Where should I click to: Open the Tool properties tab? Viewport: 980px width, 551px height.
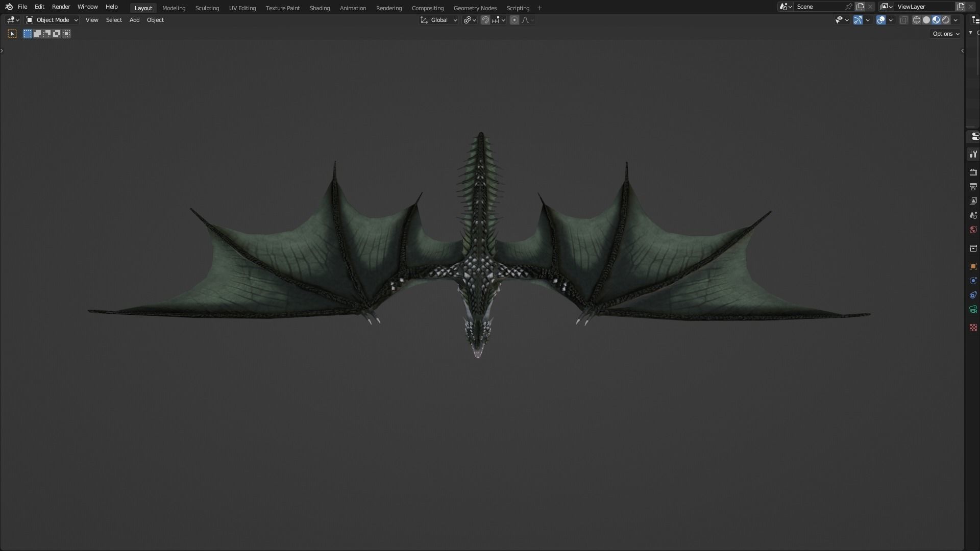(973, 154)
